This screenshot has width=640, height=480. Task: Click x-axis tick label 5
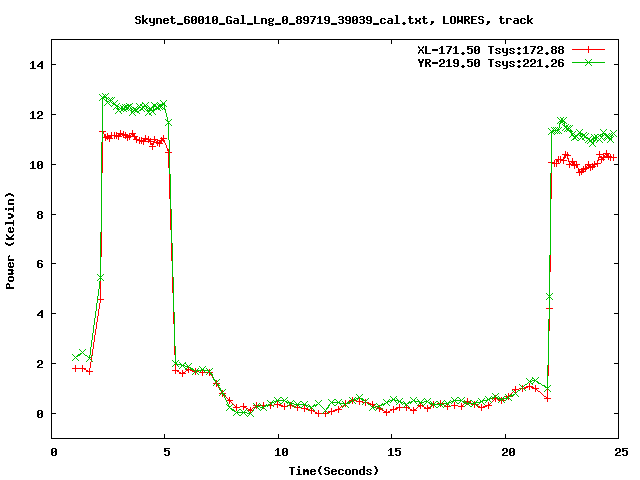tap(167, 452)
